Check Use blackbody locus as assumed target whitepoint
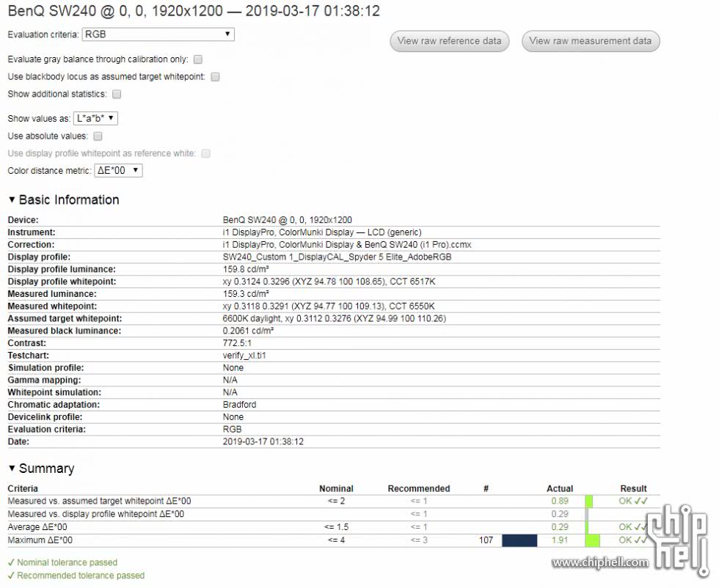This screenshot has height=588, width=719. (215, 77)
